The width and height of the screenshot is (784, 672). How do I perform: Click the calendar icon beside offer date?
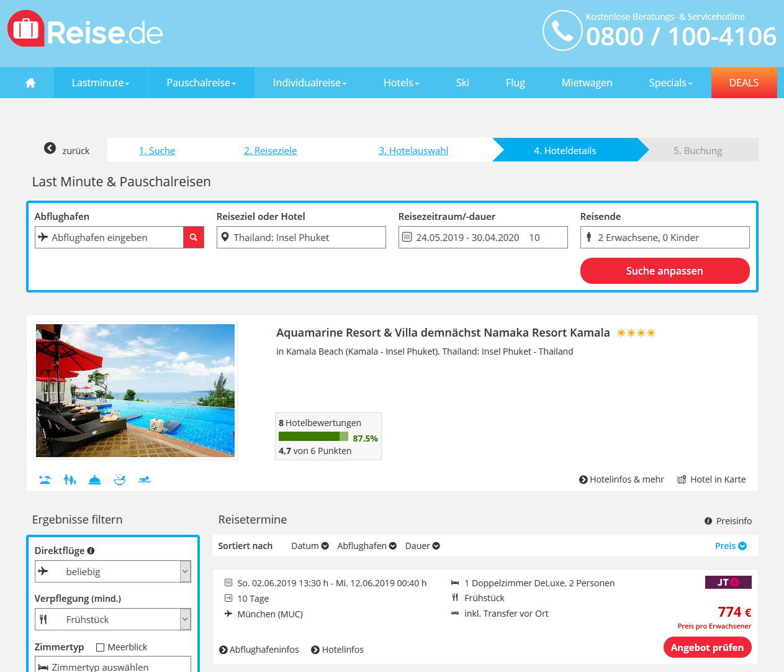228,583
